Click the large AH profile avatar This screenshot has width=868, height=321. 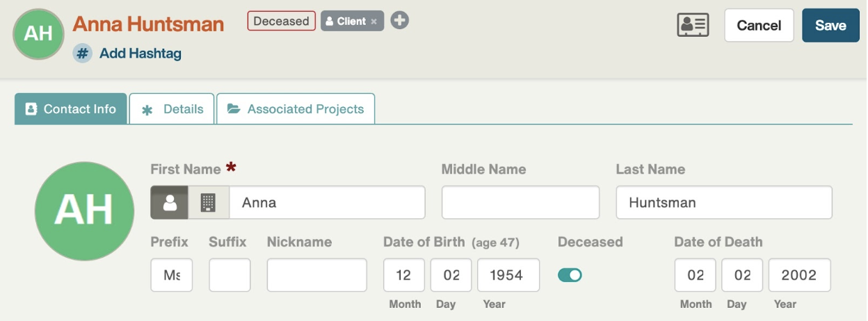84,211
